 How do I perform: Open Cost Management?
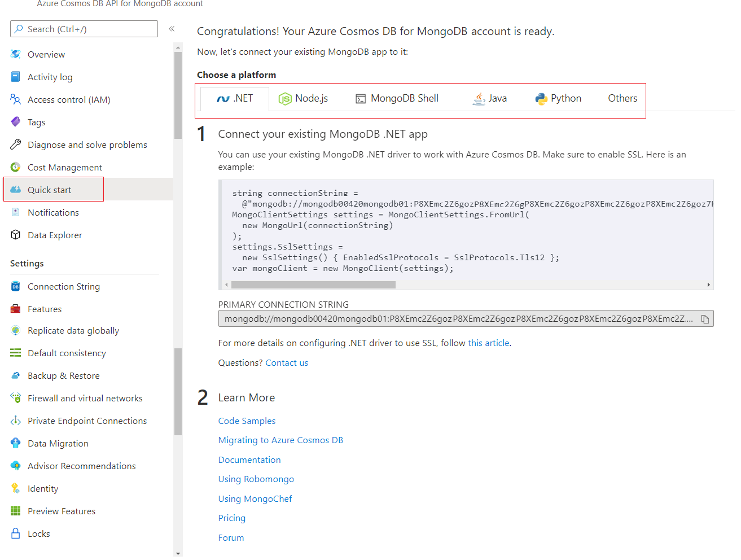(x=64, y=167)
